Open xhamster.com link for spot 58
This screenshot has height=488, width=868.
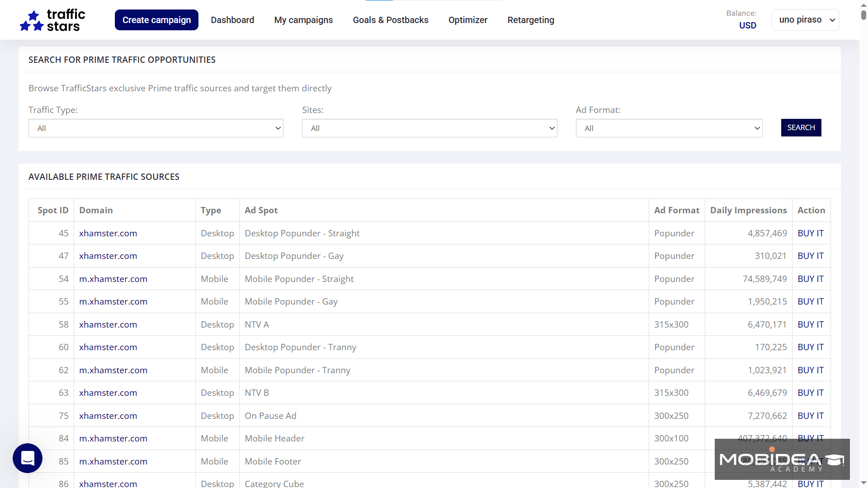point(108,324)
